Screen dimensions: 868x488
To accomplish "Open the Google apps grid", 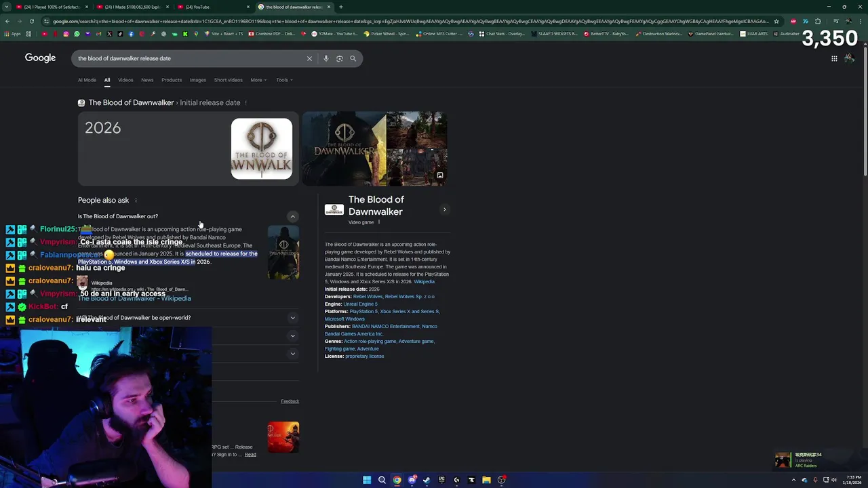I will pyautogui.click(x=834, y=58).
